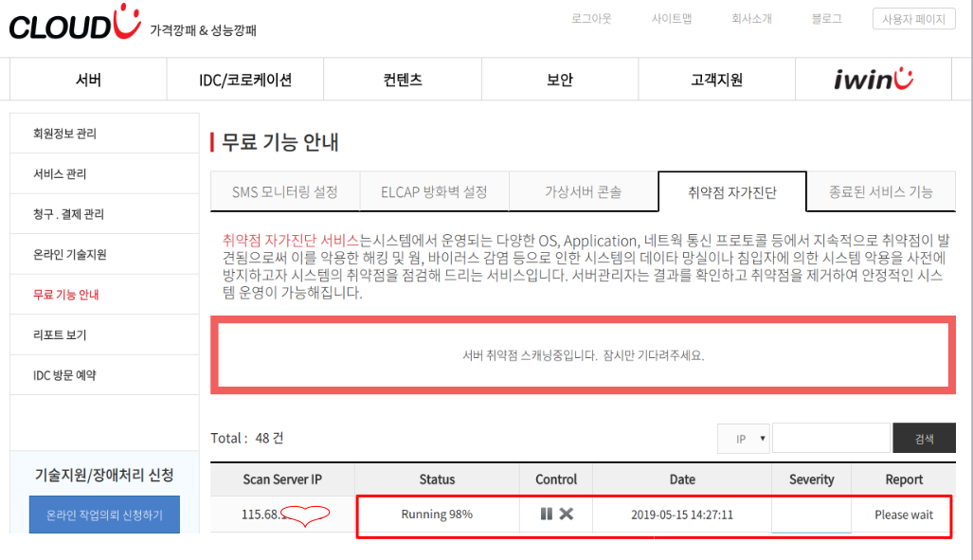Screen dimensions: 973x560
Task: Click the search keyword input field
Action: pos(831,439)
